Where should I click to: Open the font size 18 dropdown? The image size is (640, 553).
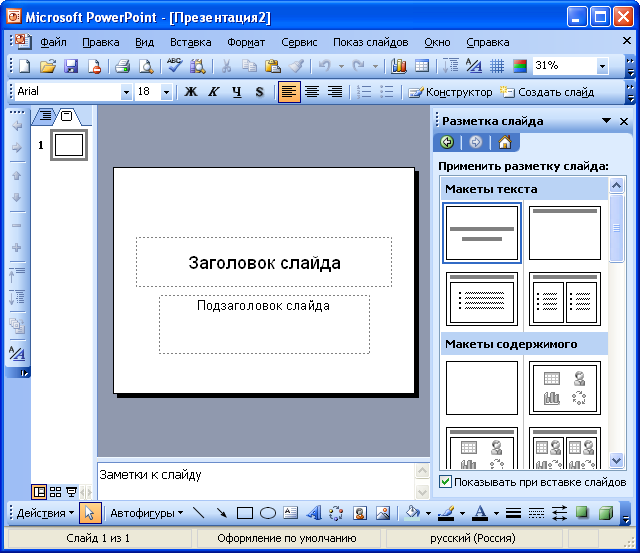pyautogui.click(x=166, y=92)
